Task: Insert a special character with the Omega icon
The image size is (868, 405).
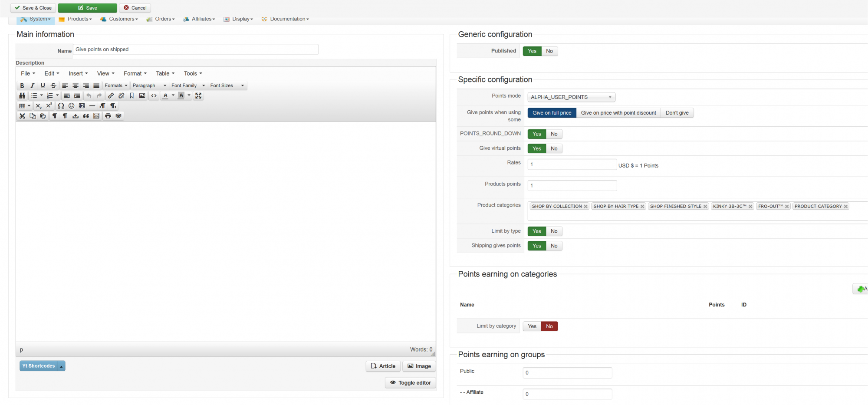Action: point(61,105)
